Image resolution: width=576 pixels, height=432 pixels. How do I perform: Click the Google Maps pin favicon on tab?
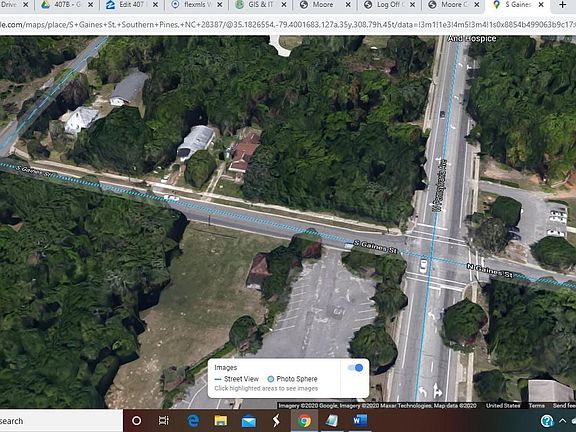click(496, 5)
